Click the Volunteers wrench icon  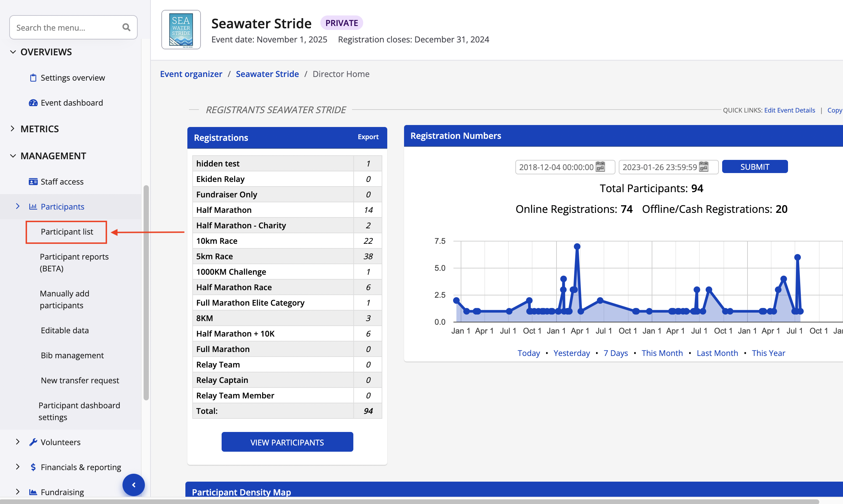point(33,442)
